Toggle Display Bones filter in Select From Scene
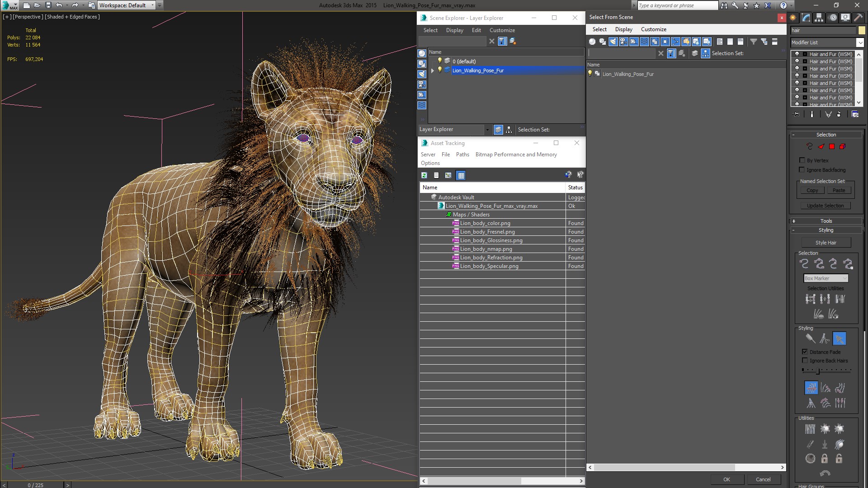Image resolution: width=868 pixels, height=488 pixels. pos(675,42)
